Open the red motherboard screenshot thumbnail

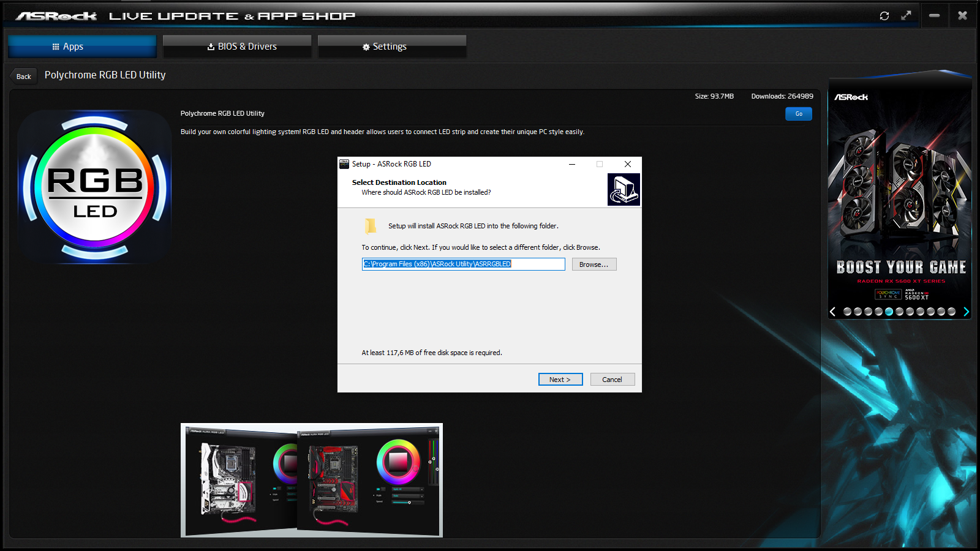[x=368, y=480]
